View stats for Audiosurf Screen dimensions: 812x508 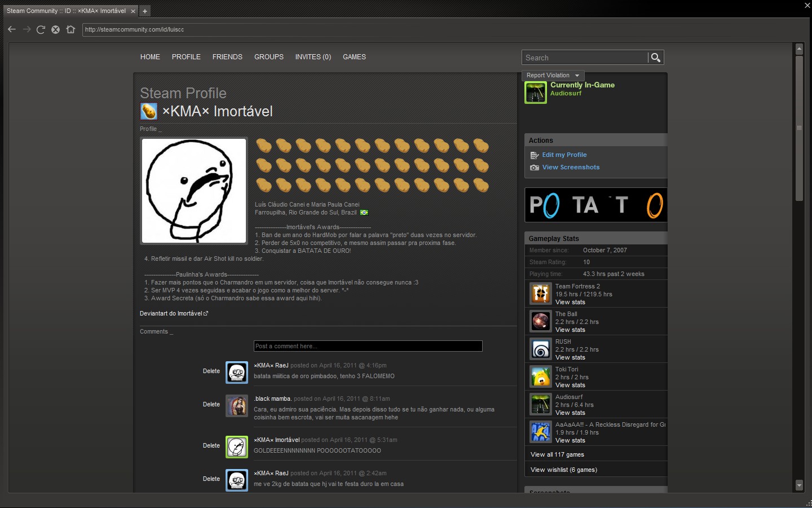[x=570, y=413]
